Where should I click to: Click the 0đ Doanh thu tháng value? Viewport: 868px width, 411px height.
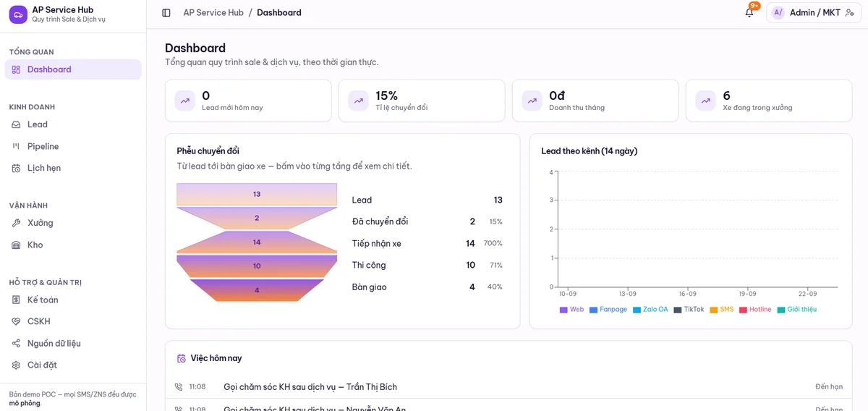coord(557,96)
